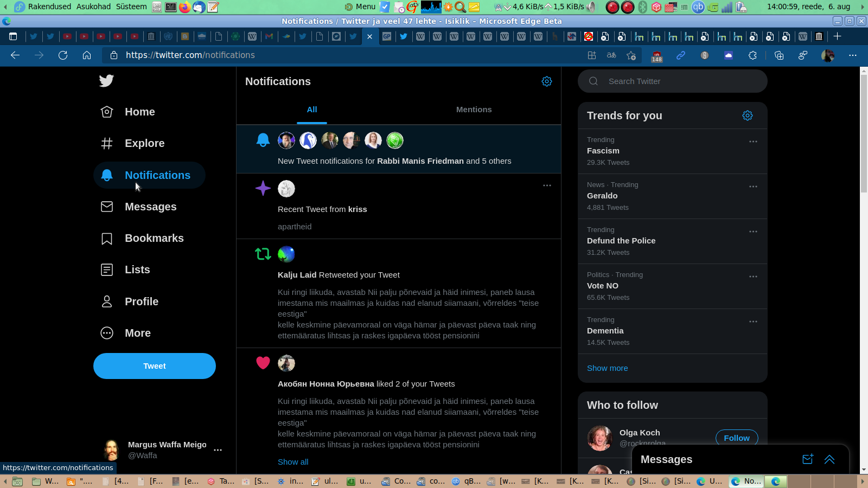Click the Show all link

tap(293, 462)
